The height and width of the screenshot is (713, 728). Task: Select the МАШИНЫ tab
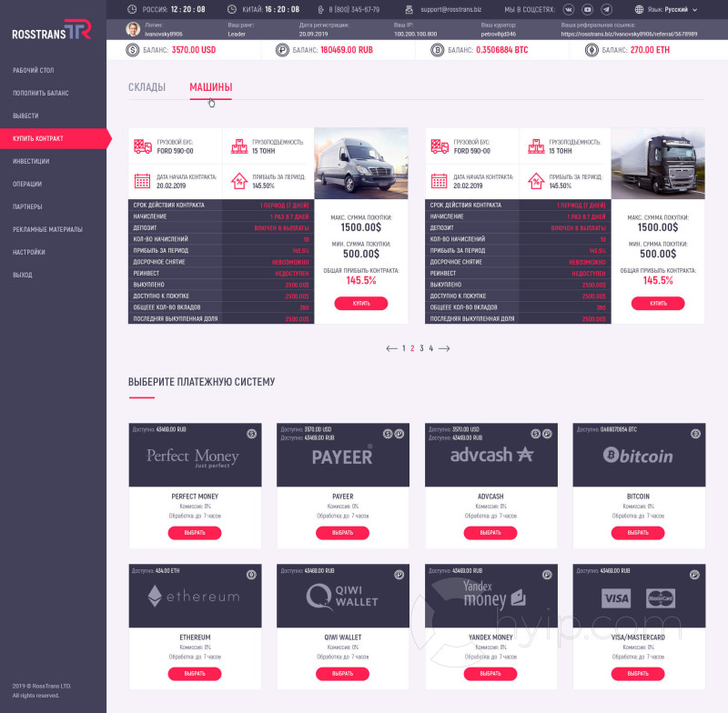(211, 87)
